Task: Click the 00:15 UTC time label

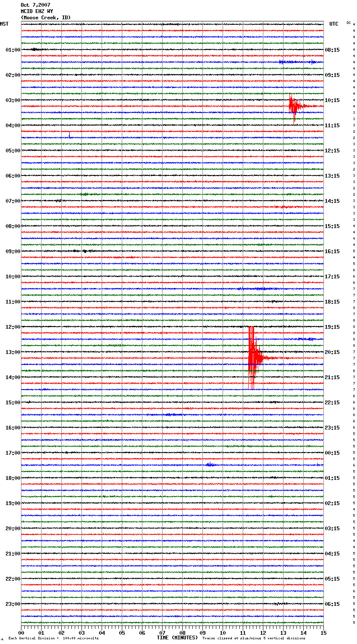Action: [x=332, y=453]
